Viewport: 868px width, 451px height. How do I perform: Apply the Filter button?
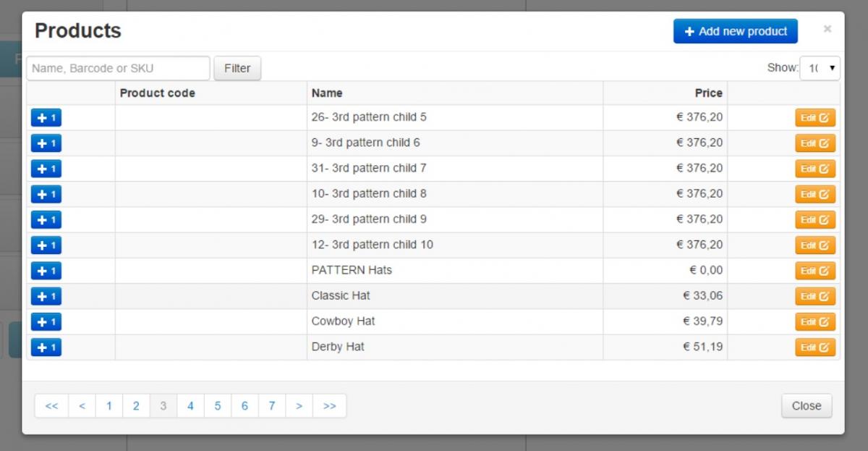tap(237, 68)
